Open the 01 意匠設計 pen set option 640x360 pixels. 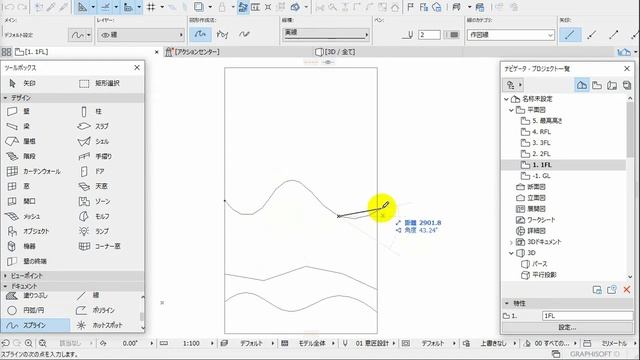pyautogui.click(x=372, y=344)
